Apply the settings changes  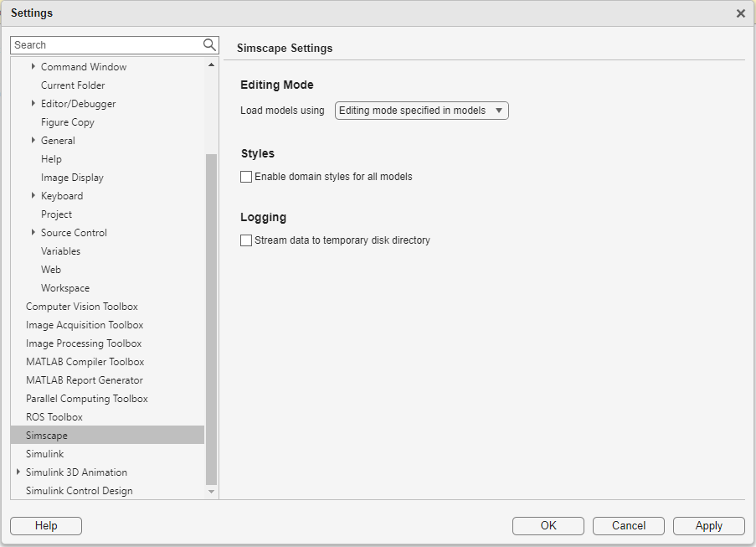pyautogui.click(x=709, y=526)
